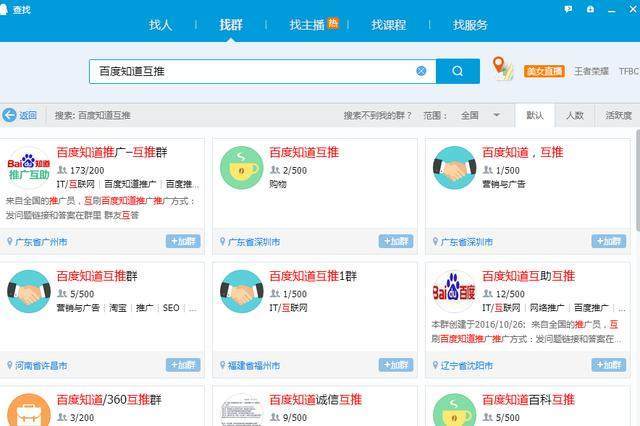Open coffee cup avatar of 百度知道互推 group
Image resolution: width=640 pixels, height=426 pixels.
(x=242, y=168)
